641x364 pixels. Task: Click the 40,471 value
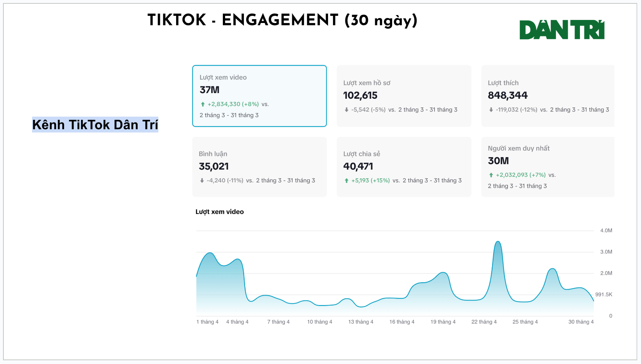358,167
